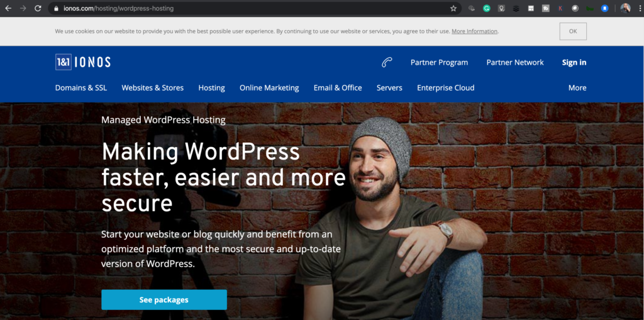Go to home via 1&1 IONOS logo
The width and height of the screenshot is (644, 320).
[x=83, y=62]
